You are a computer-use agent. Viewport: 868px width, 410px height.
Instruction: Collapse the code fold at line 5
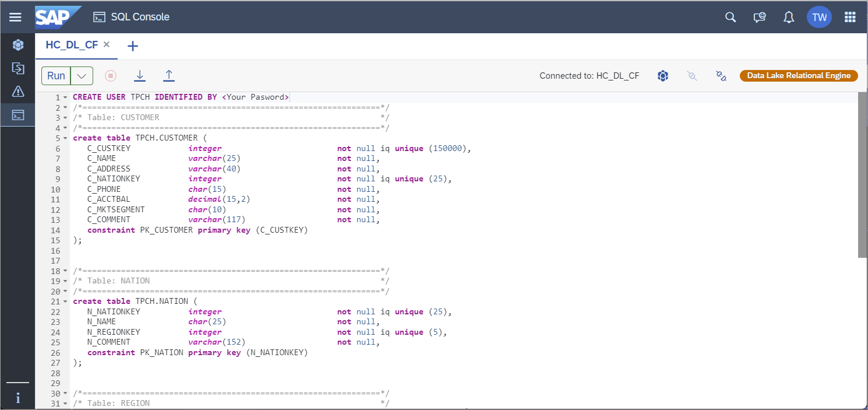(65, 139)
